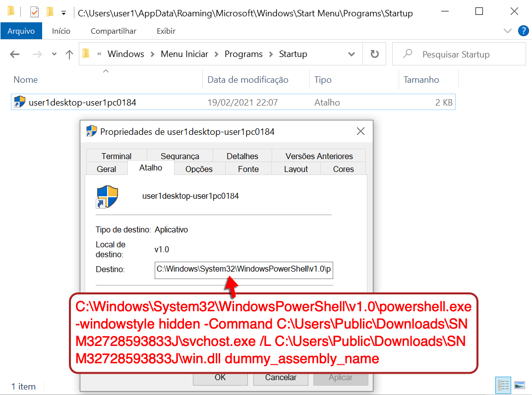The image size is (532, 395).
Task: Click the Cancelar button
Action: click(x=281, y=378)
